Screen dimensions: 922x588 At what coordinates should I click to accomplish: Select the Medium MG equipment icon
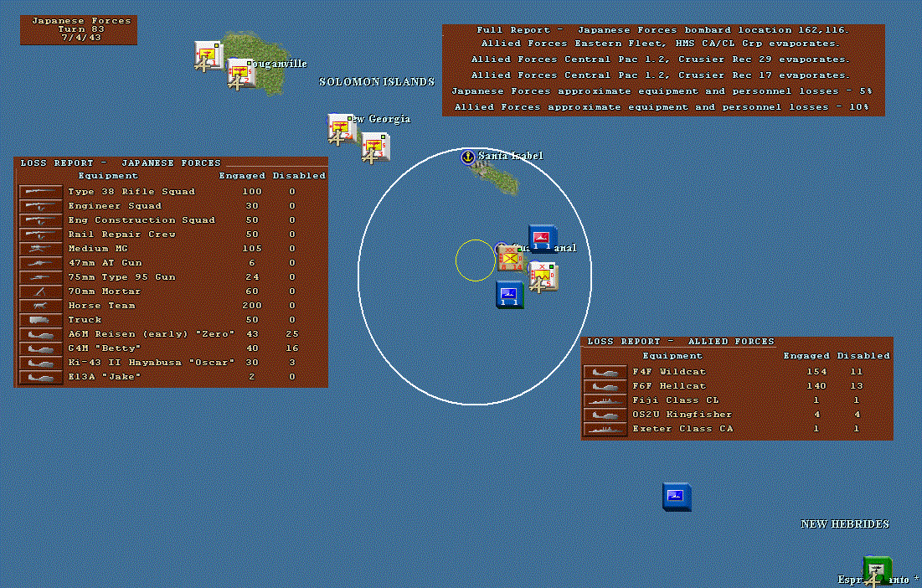click(40, 249)
